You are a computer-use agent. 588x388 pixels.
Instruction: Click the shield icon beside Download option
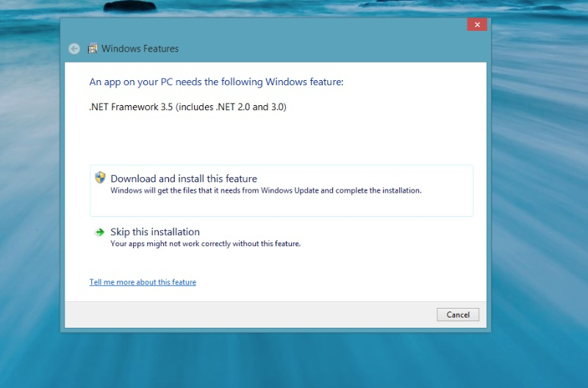(100, 178)
